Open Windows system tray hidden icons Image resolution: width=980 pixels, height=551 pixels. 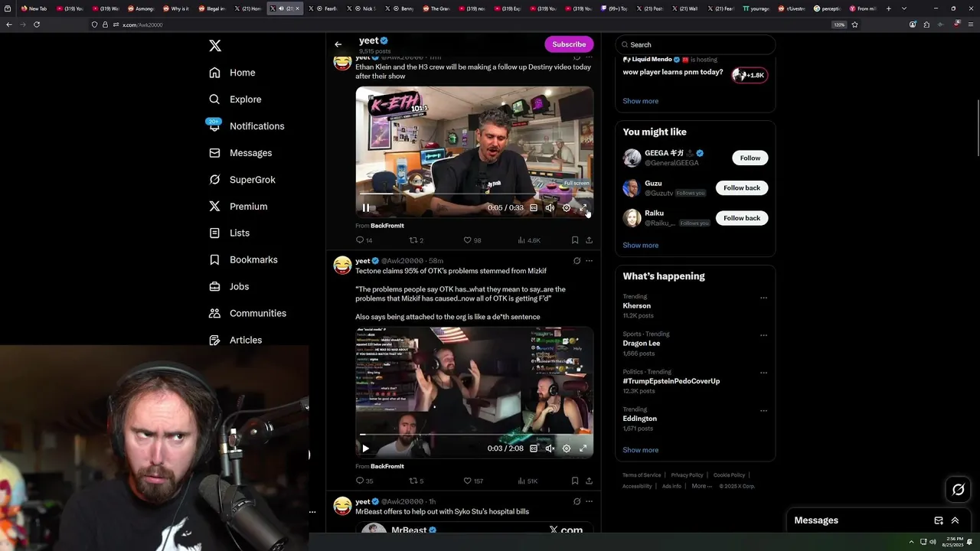911,542
